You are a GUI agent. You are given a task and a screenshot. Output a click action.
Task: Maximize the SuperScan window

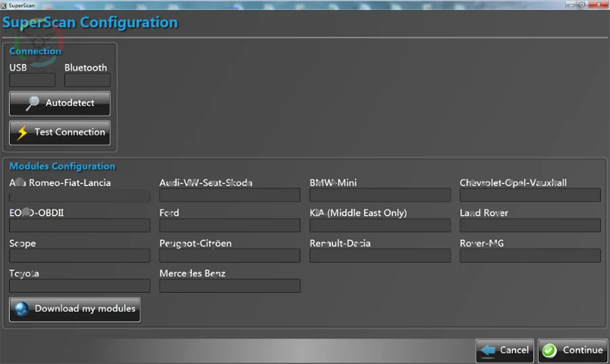[582, 5]
